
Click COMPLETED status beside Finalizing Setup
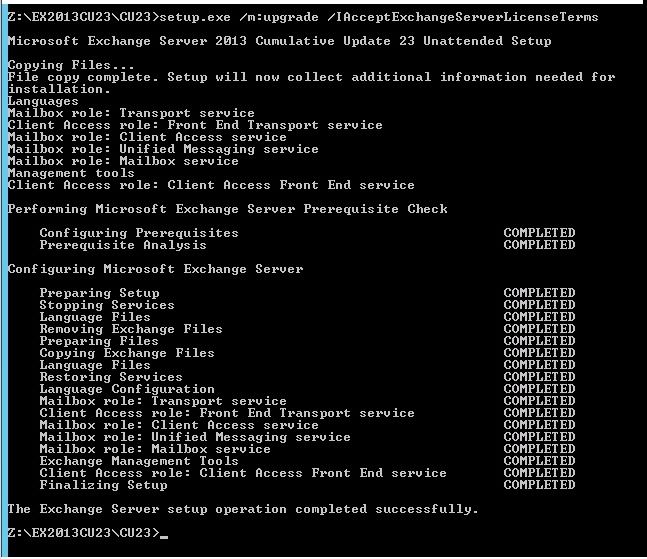point(539,485)
